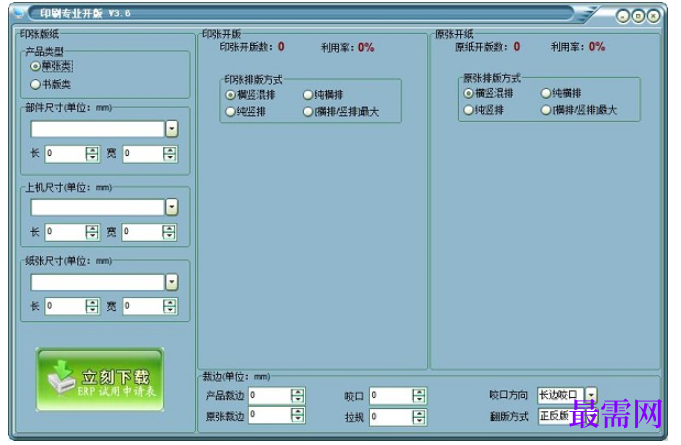Click the green download printer icon

pos(62,377)
